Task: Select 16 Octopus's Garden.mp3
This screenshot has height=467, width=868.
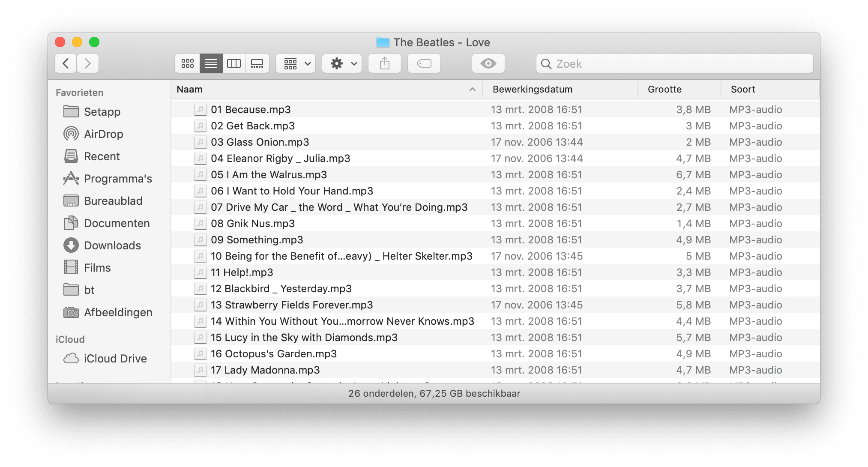Action: (x=495, y=354)
